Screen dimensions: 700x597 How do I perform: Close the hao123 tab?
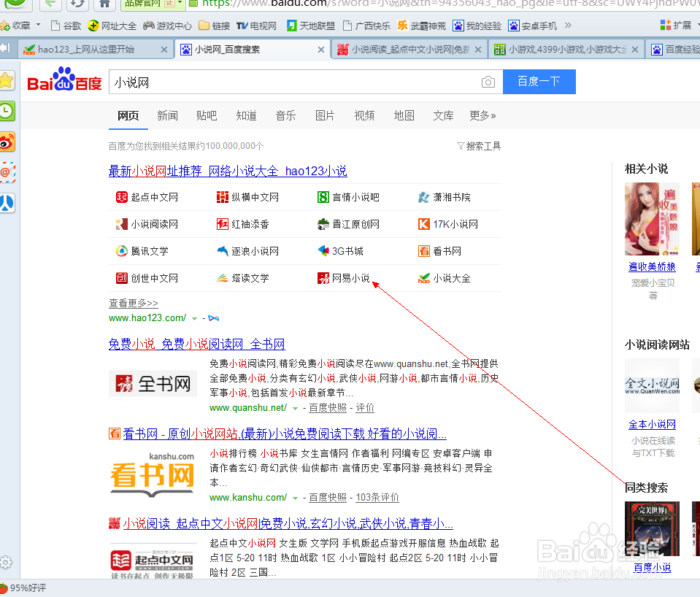(164, 50)
